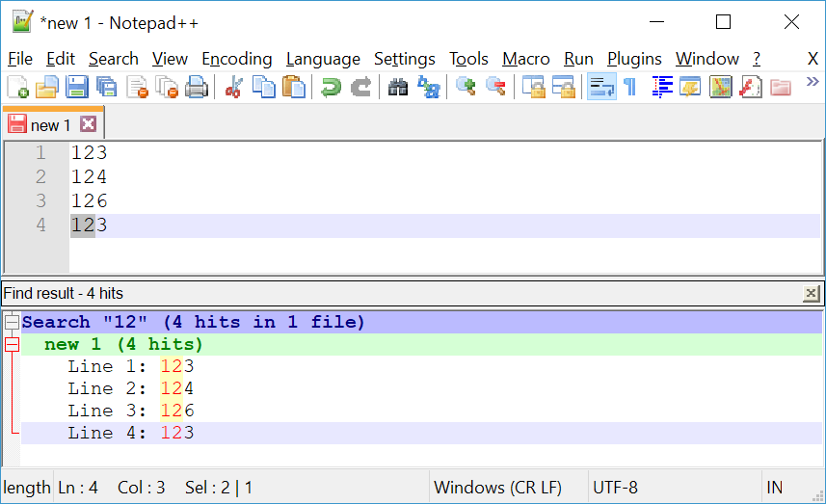
Task: Collapse the "new 1 (4 hits)" node
Action: (12, 344)
